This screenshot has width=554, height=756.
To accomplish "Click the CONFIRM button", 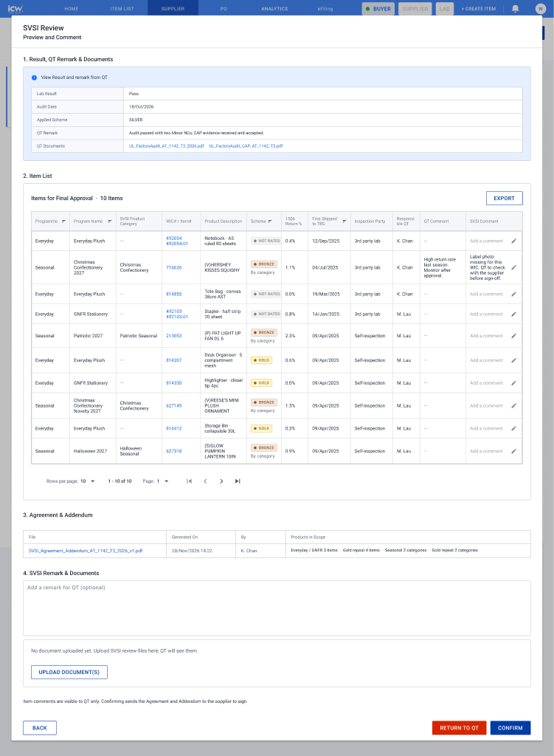I will 510,728.
